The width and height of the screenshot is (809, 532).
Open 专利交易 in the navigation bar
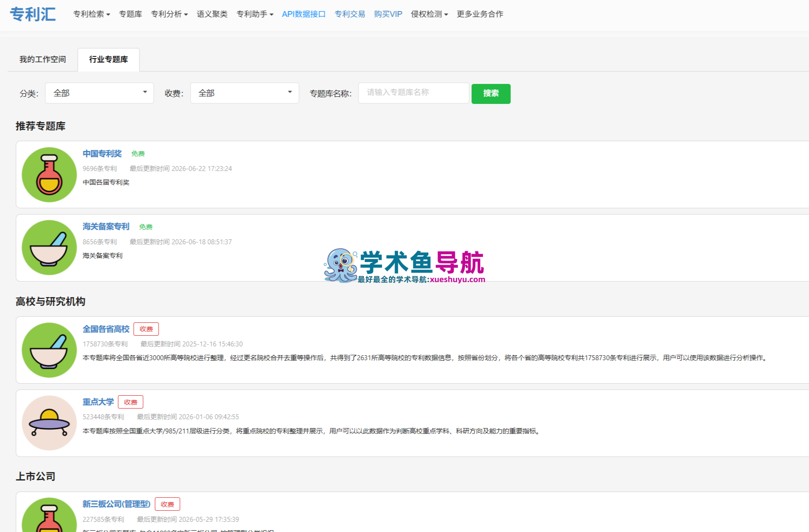(x=350, y=14)
